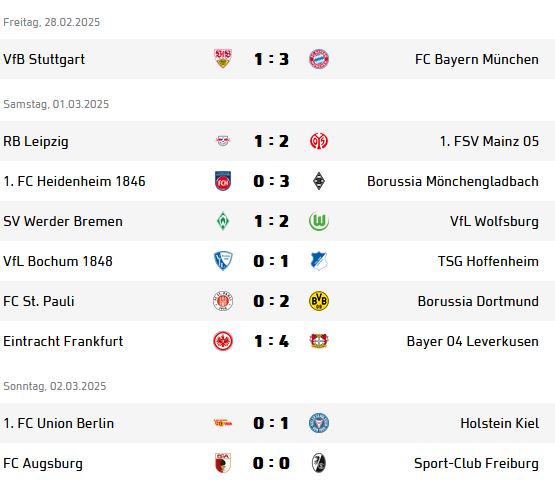Click the FC St. Pauli team name
The height and width of the screenshot is (480, 555).
[39, 301]
